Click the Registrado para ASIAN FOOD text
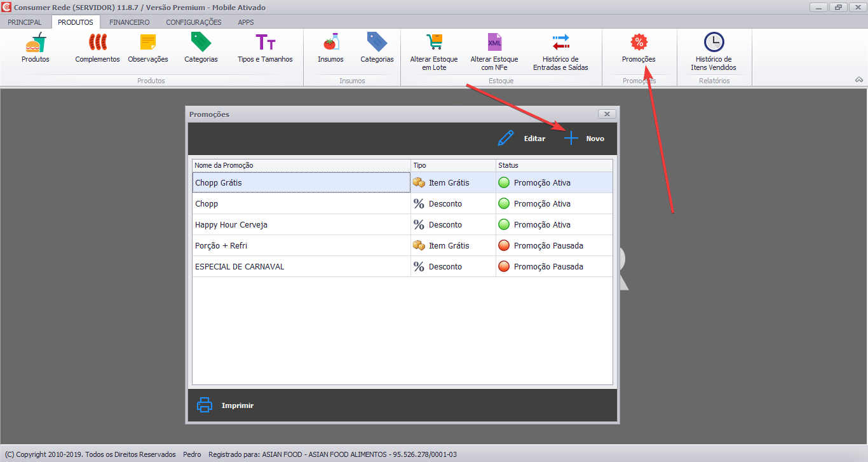Viewport: 868px width, 462px height. pyautogui.click(x=332, y=454)
